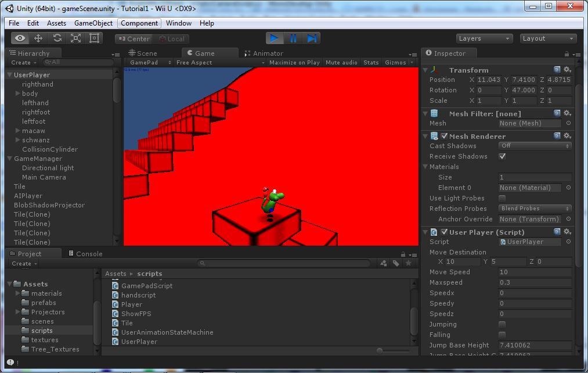
Task: Open User Player script help reference
Action: [x=557, y=232]
